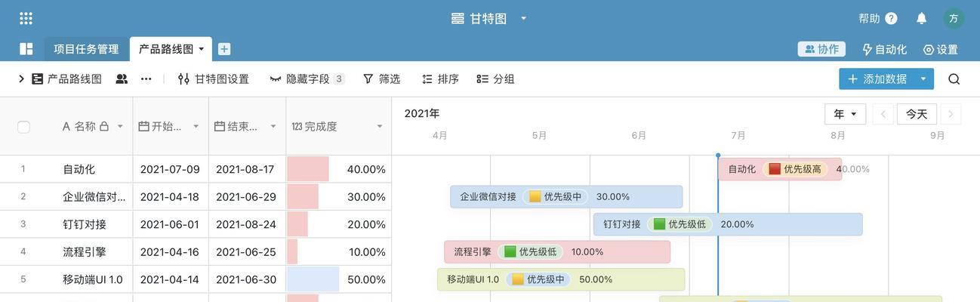
Task: Add a new table tab with plus icon
Action: point(224,49)
